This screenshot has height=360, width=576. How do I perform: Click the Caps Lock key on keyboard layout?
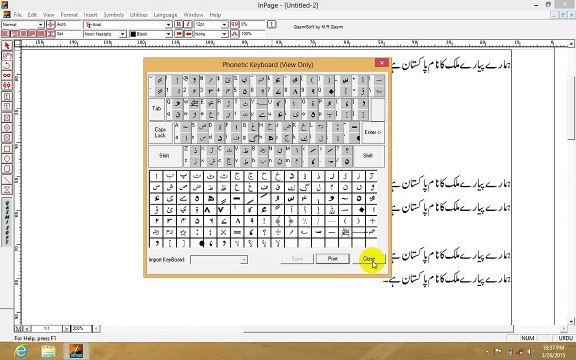click(161, 132)
